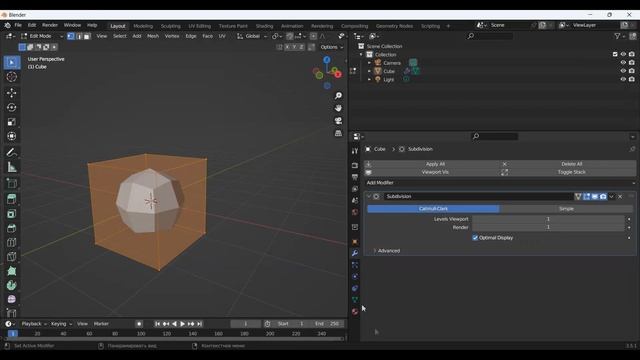Click the pan hand icon in viewport
The height and width of the screenshot is (360, 640).
pyautogui.click(x=338, y=108)
